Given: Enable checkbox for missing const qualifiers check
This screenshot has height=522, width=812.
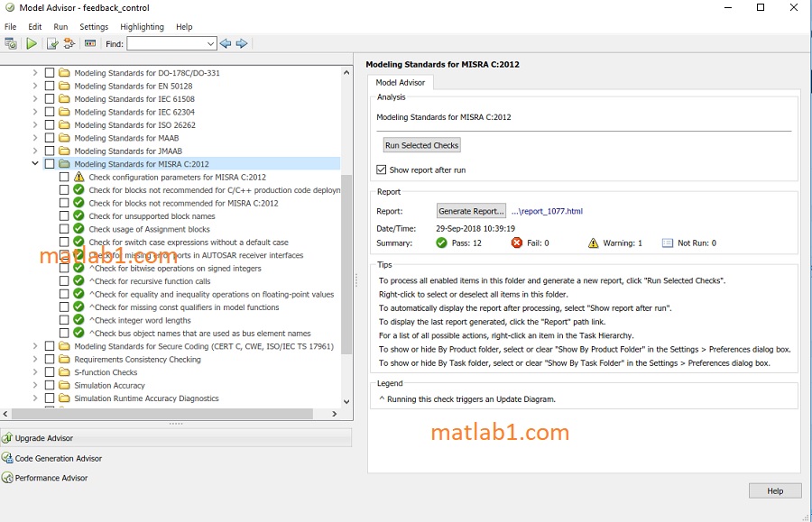Looking at the screenshot, I should pos(64,307).
